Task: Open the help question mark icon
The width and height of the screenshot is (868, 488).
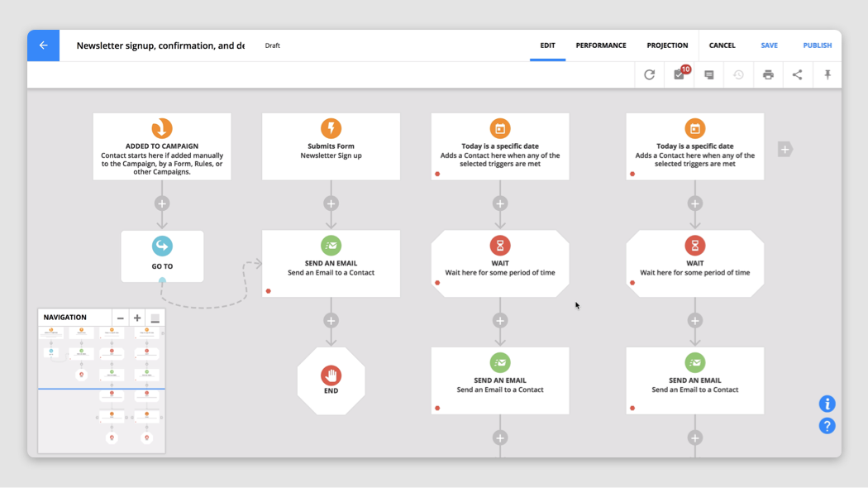Action: pos(827,425)
